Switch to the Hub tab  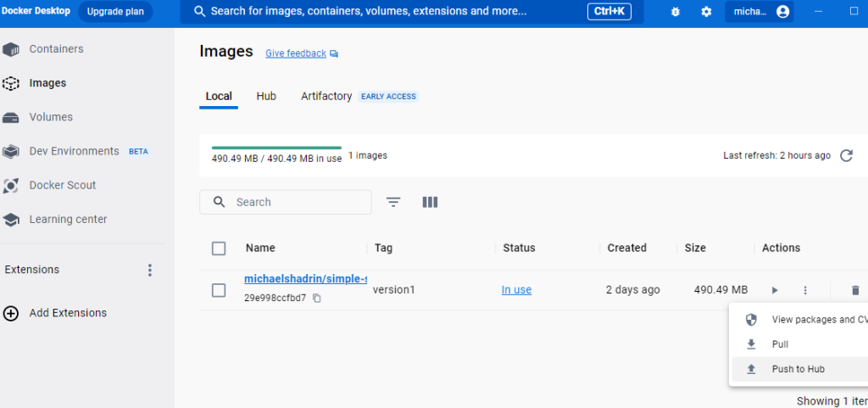click(266, 97)
